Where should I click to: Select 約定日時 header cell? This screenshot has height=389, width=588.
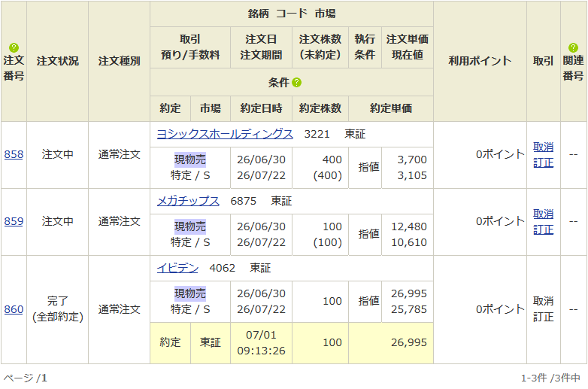(x=262, y=109)
